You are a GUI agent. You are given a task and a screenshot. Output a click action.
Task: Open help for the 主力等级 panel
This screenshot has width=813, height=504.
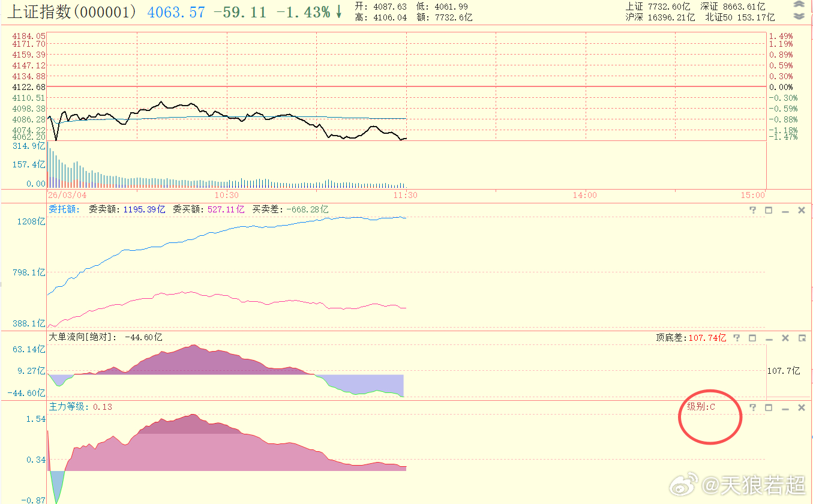752,407
